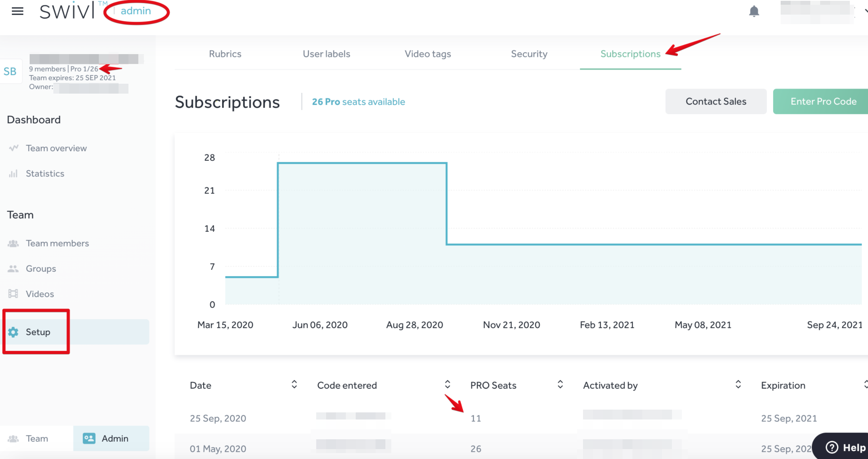Image resolution: width=868 pixels, height=459 pixels.
Task: Switch to Admin view toggle
Action: pos(111,438)
